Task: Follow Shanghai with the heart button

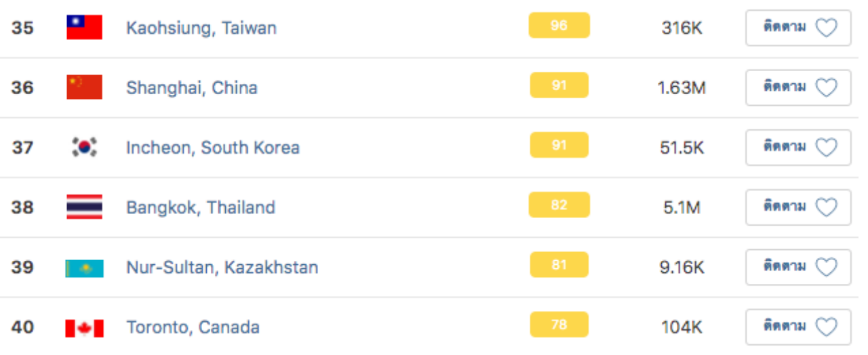Action: 798,87
